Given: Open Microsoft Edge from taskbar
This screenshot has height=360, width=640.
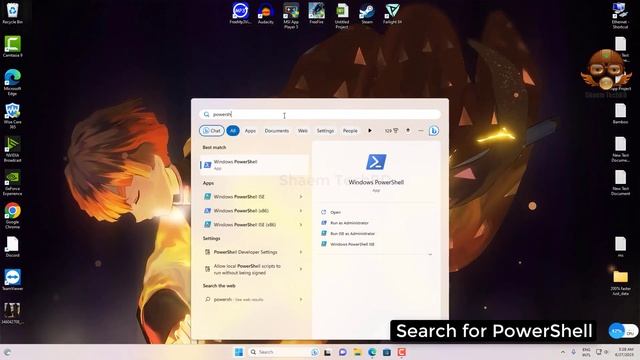Looking at the screenshot, I should [x=372, y=352].
